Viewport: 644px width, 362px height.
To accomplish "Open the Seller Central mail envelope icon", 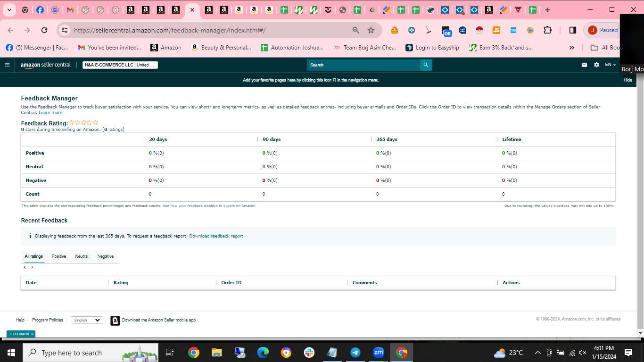I will (585, 65).
